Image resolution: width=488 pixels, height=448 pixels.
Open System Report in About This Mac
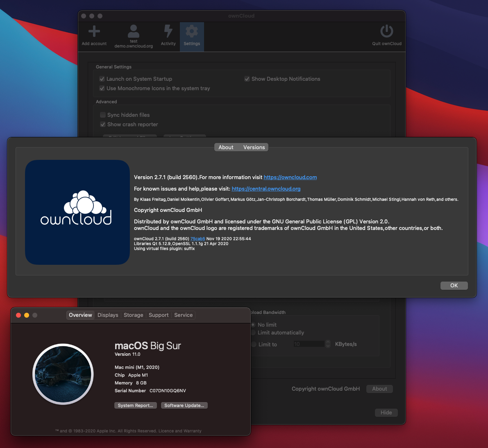(x=135, y=405)
